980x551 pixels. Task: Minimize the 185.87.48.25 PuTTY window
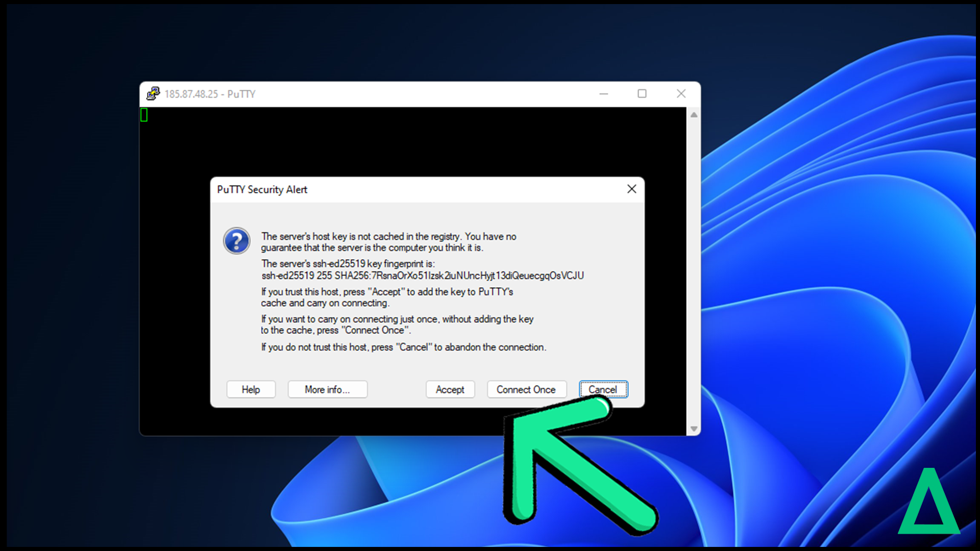click(604, 94)
